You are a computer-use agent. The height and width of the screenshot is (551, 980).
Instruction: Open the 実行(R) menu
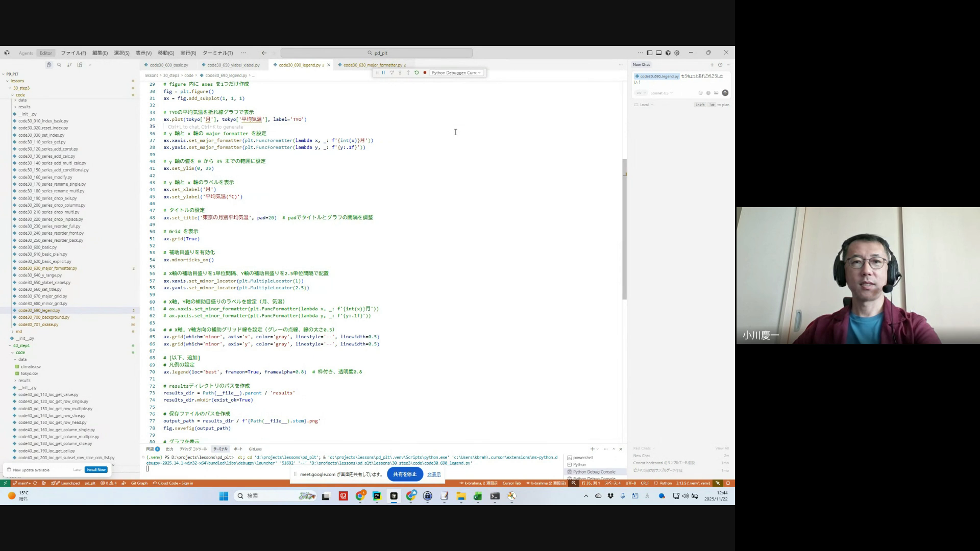click(188, 53)
